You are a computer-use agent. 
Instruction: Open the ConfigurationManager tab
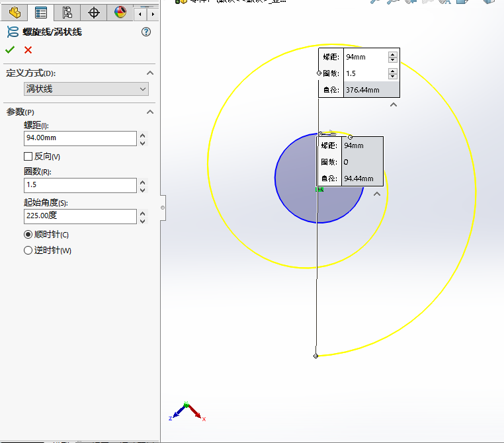pos(67,13)
